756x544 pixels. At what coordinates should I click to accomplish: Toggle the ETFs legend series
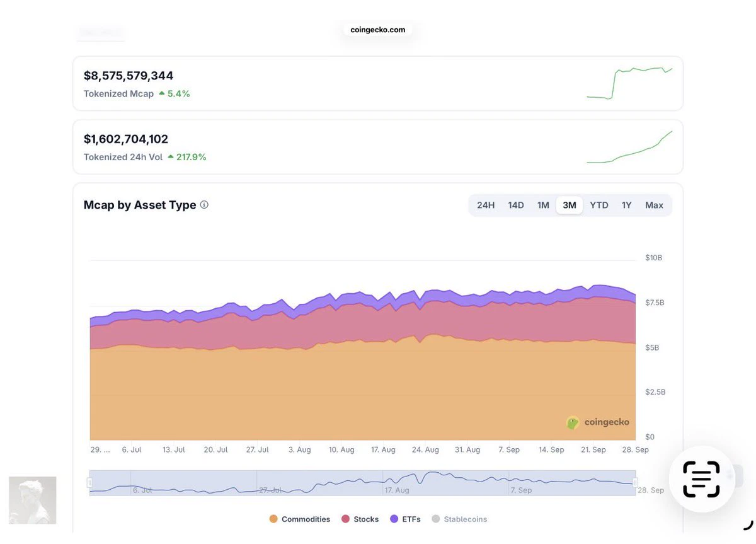pos(405,519)
